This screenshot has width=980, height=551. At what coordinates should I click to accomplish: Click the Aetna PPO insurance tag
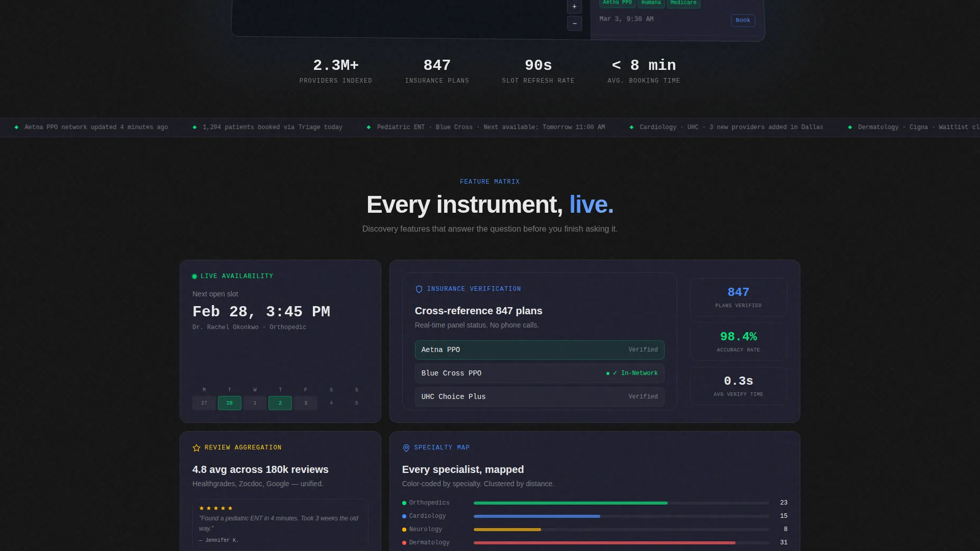click(617, 3)
